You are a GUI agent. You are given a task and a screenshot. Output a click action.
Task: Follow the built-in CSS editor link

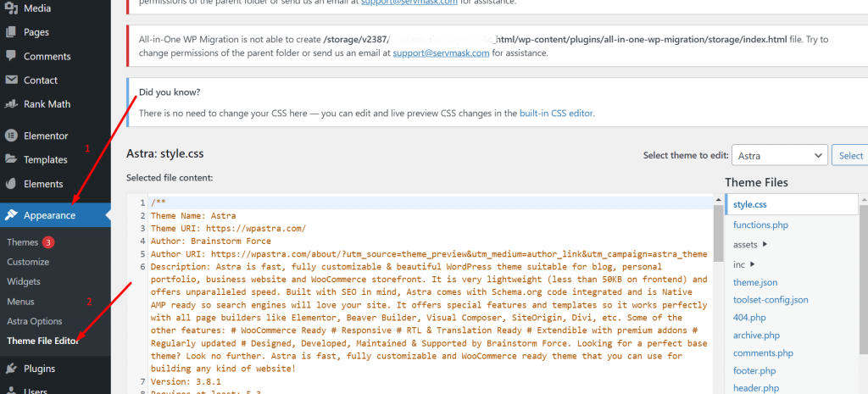(x=556, y=114)
